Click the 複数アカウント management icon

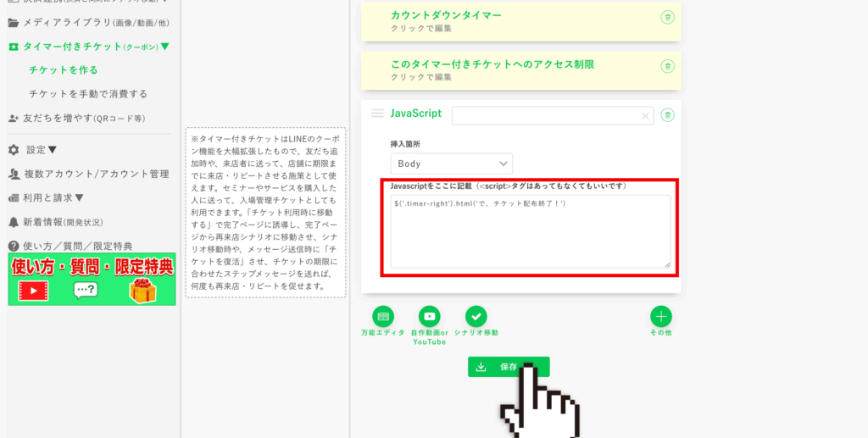[x=14, y=175]
